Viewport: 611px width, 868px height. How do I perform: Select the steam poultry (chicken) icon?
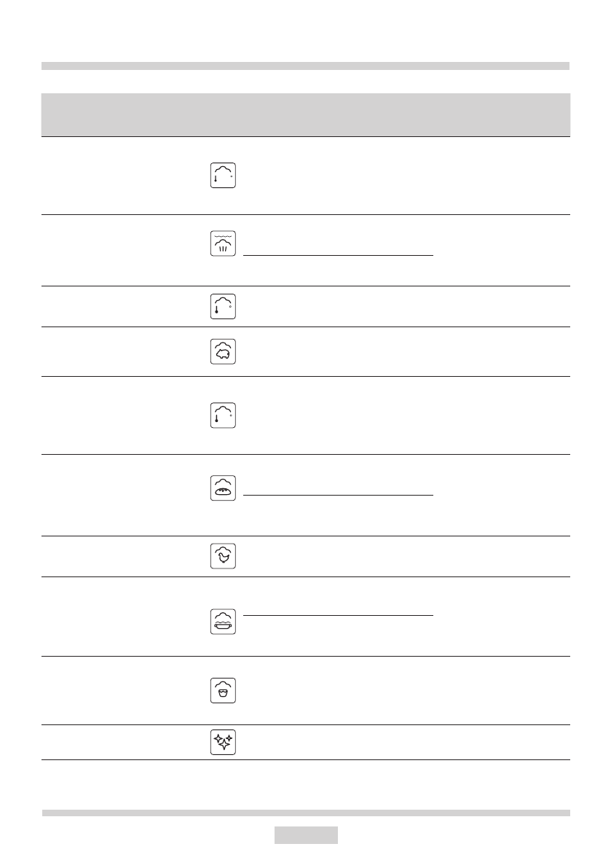(223, 557)
